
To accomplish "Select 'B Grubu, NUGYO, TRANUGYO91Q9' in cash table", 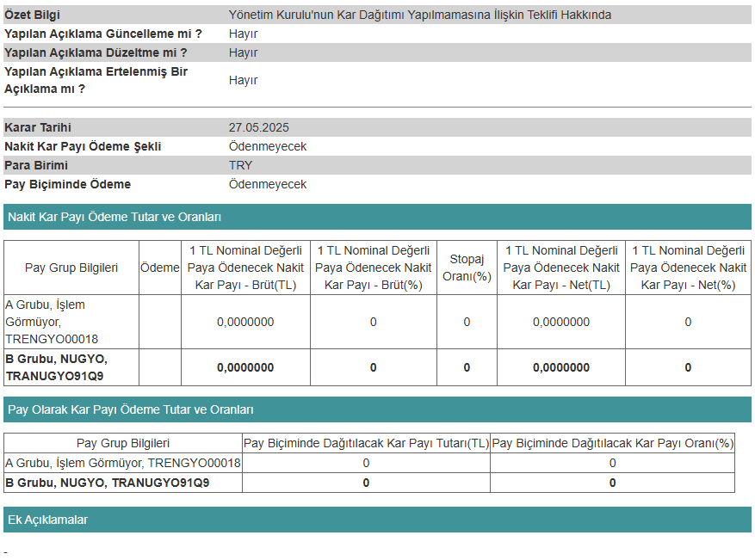I will pos(56,367).
